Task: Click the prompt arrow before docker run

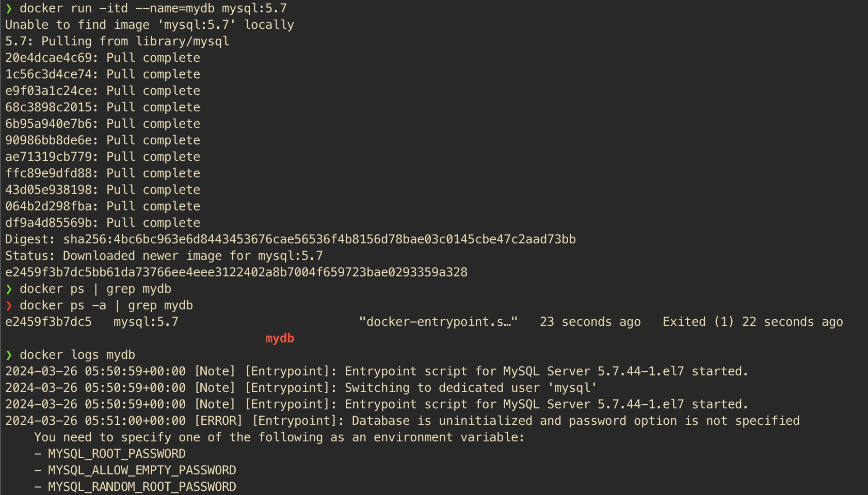Action: pos(9,9)
